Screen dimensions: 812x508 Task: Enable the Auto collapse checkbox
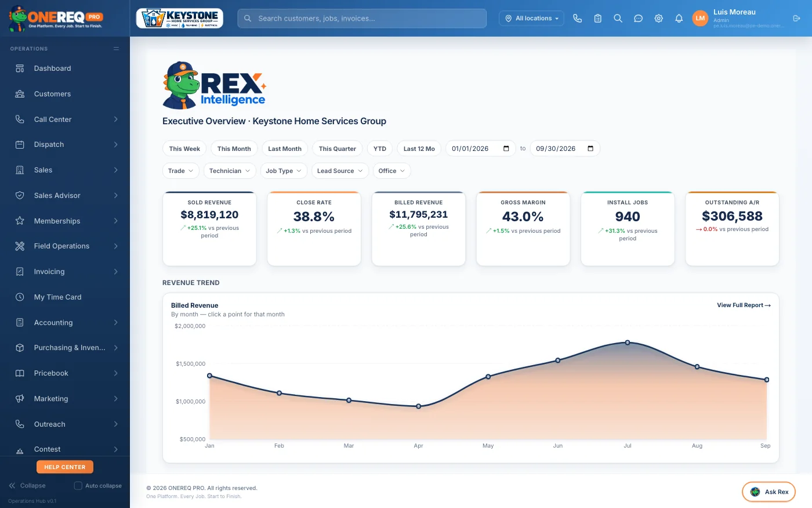(78, 486)
